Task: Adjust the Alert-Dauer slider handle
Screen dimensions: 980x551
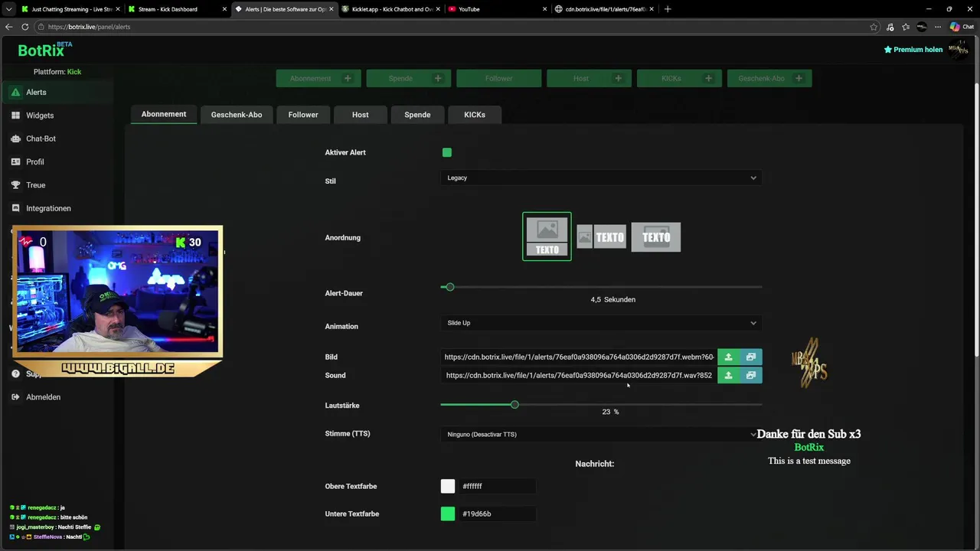Action: (x=450, y=287)
